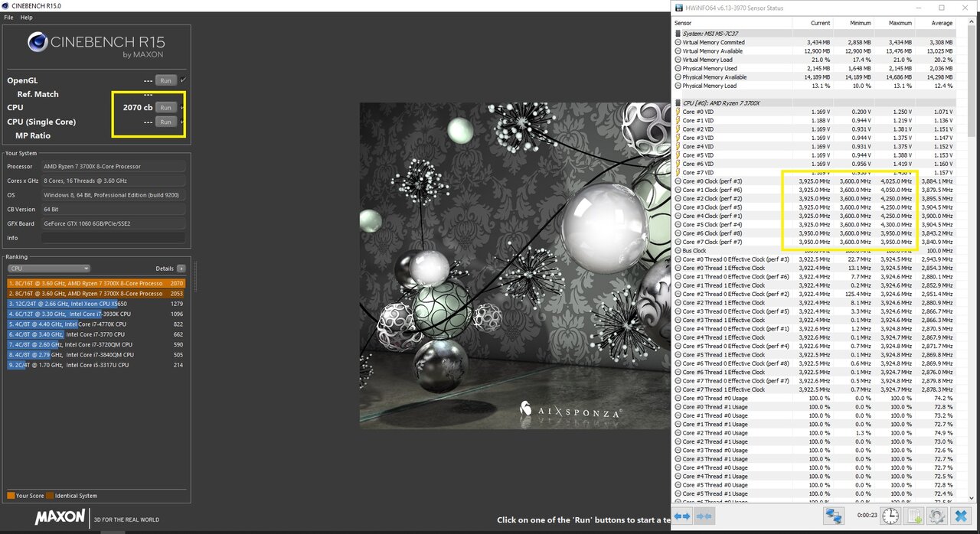This screenshot has width=980, height=534.
Task: Click the lightning icon beside Core #0 VID
Action: (678, 112)
